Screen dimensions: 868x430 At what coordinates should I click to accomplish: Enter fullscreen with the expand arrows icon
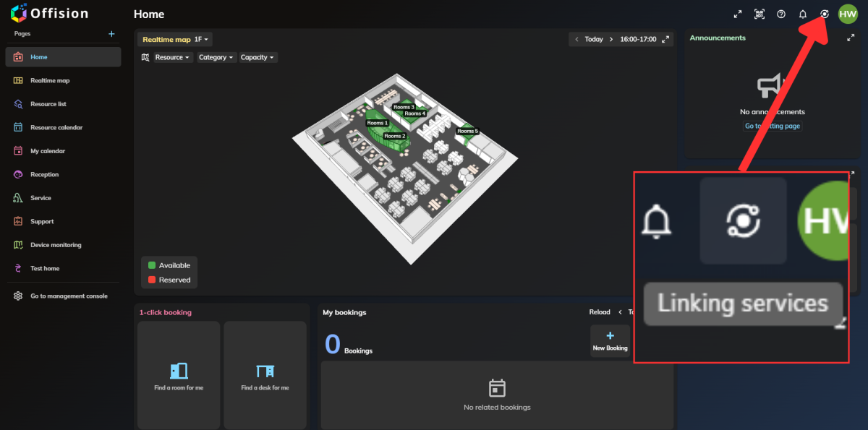pyautogui.click(x=737, y=13)
